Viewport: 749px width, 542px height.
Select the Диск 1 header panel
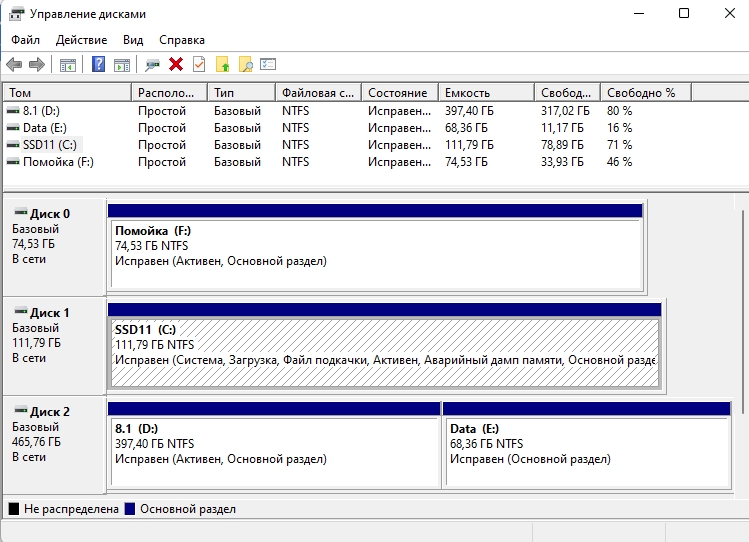(54, 346)
